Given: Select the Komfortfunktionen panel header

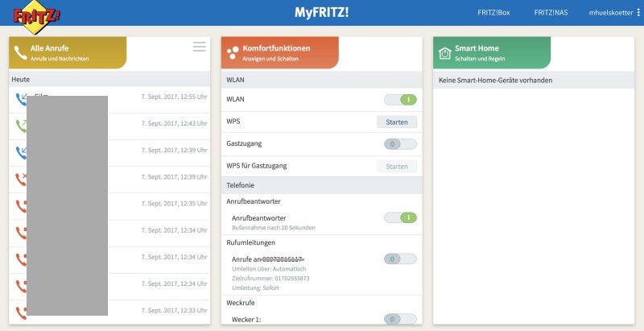Looking at the screenshot, I should [x=279, y=53].
